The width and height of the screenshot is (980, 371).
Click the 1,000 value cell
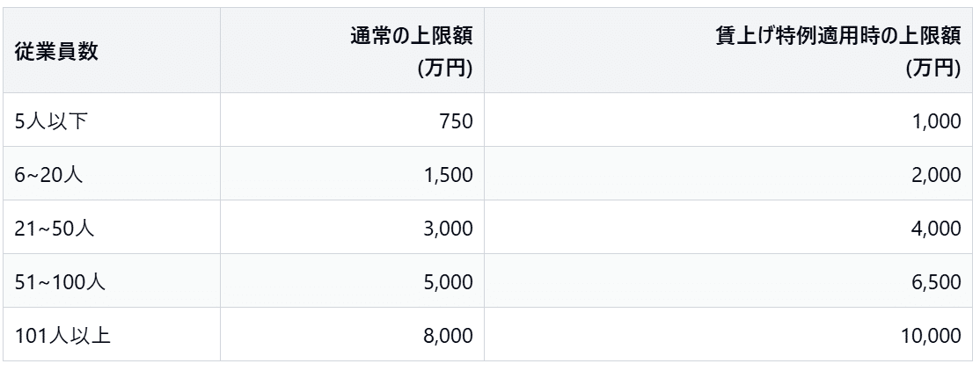click(x=934, y=120)
